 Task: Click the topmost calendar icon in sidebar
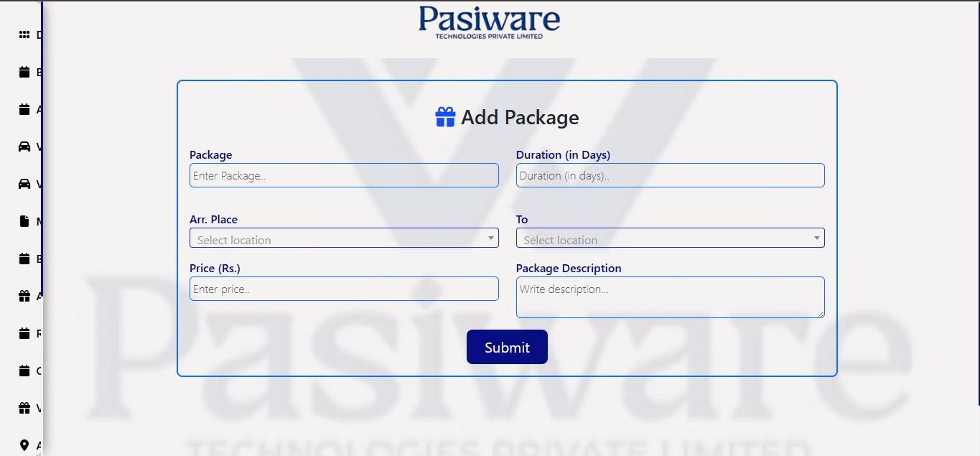pyautogui.click(x=24, y=72)
